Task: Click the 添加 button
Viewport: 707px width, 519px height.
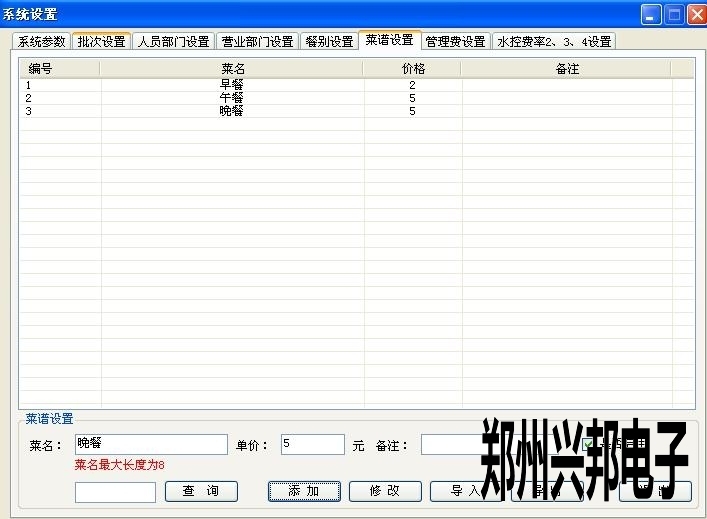Action: [304, 491]
